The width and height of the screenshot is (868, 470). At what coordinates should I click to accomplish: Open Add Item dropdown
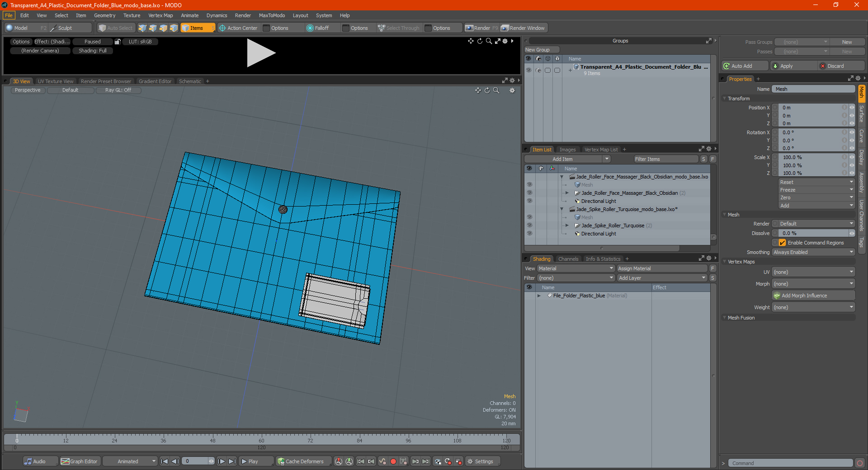tap(568, 159)
